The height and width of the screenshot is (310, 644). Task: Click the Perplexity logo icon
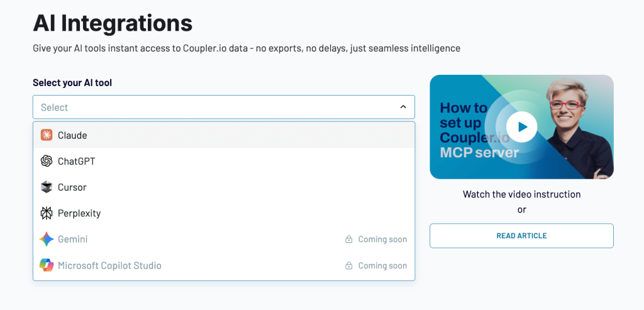pos(47,213)
